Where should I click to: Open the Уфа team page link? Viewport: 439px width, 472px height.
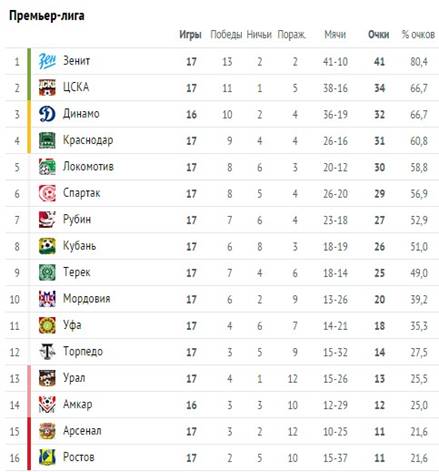tap(72, 325)
